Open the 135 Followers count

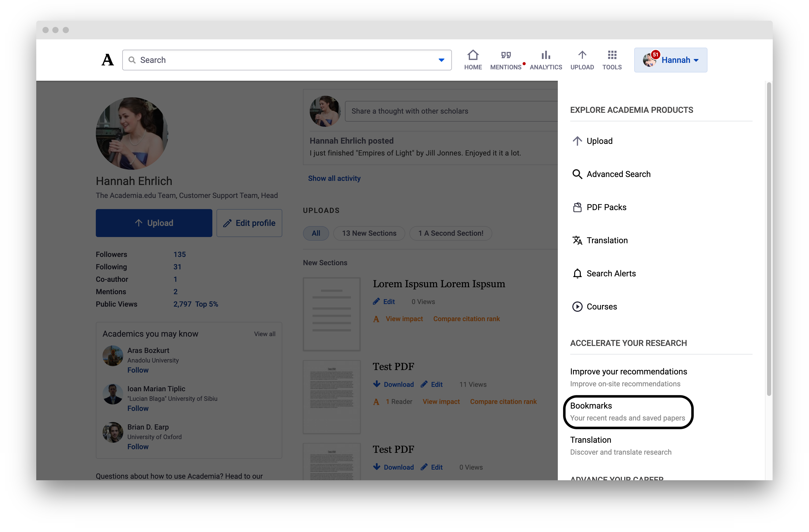[x=179, y=254]
